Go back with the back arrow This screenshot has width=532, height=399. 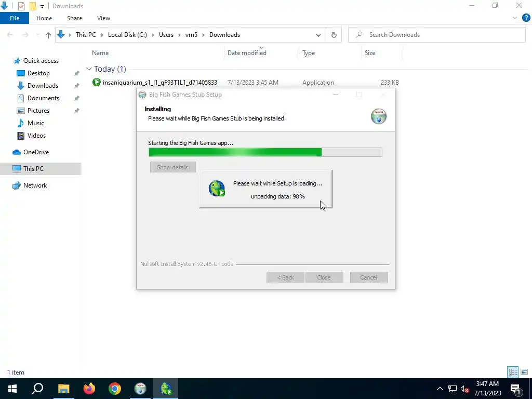pyautogui.click(x=10, y=35)
